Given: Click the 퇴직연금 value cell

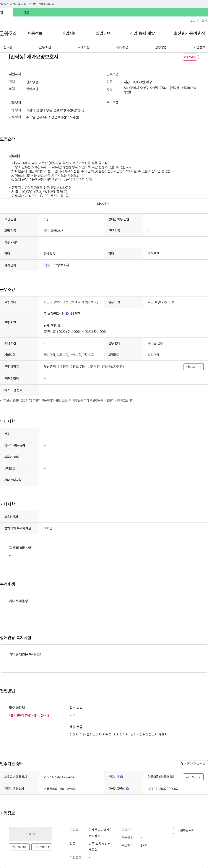Looking at the screenshot, I should pyautogui.click(x=153, y=355).
